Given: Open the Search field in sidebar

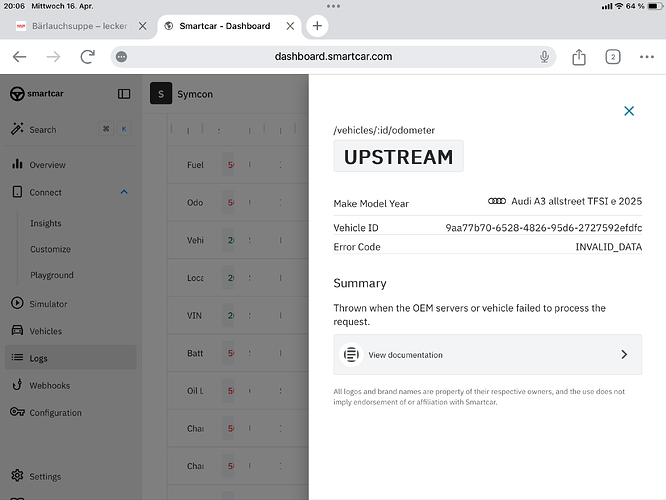Looking at the screenshot, I should (71, 129).
